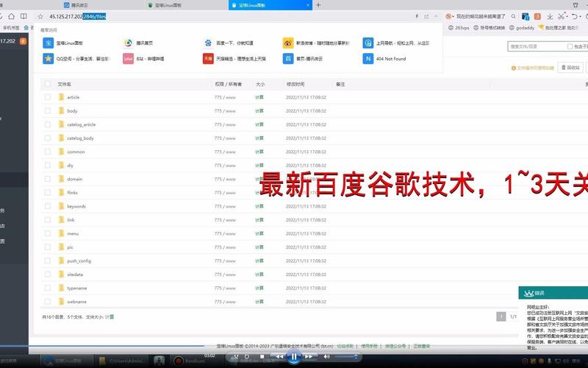The image size is (588, 368).
Task: Open the QQ空间 star icon shortcut
Action: coord(48,59)
